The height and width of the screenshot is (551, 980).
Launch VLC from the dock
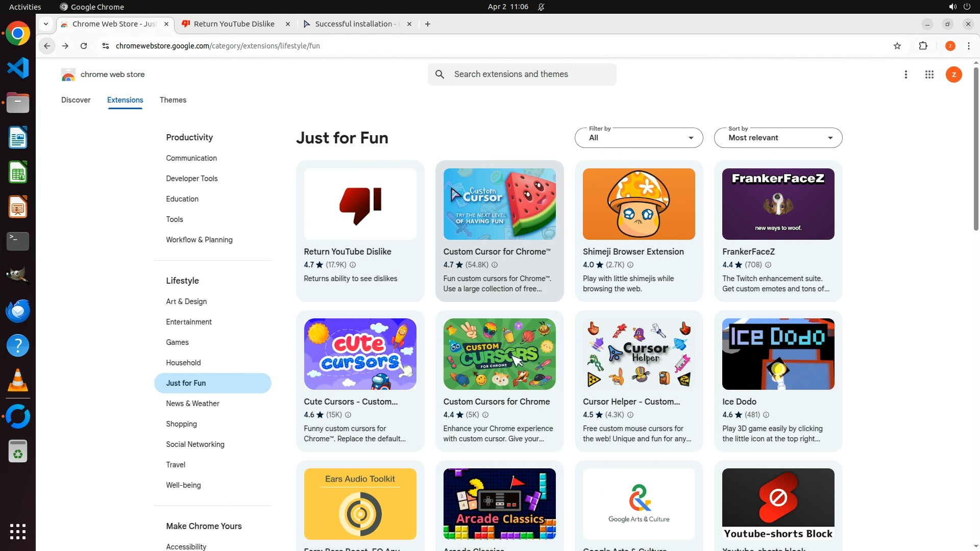[17, 381]
